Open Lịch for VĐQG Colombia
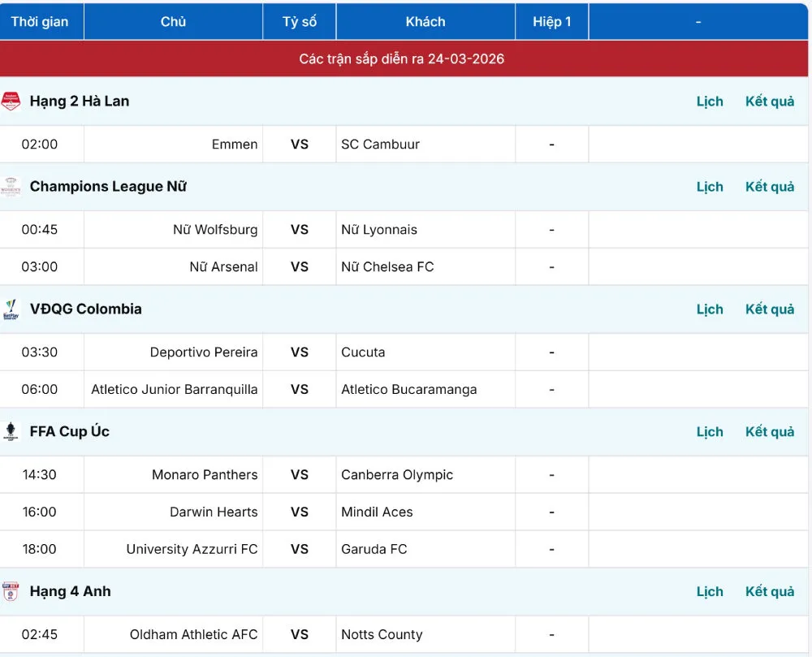 710,309
